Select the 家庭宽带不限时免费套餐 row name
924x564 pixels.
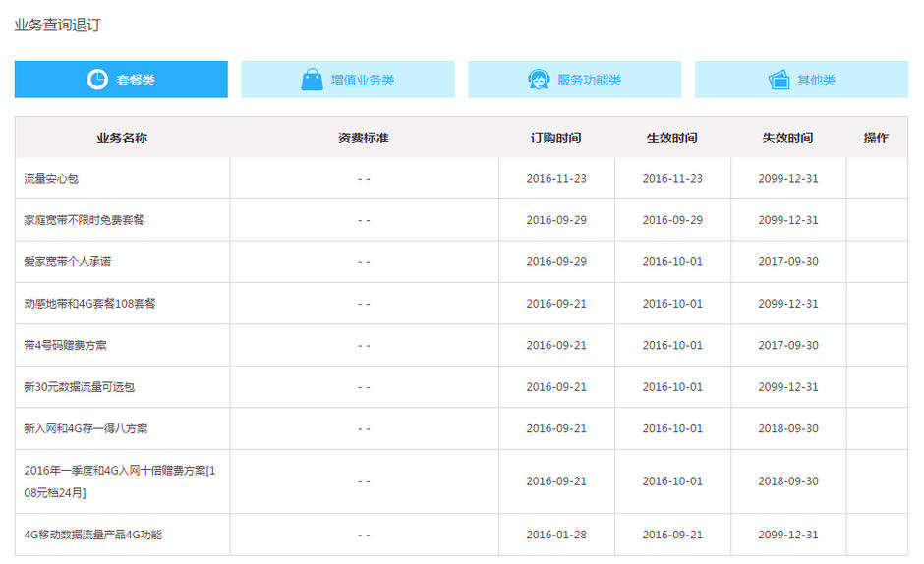pyautogui.click(x=84, y=220)
